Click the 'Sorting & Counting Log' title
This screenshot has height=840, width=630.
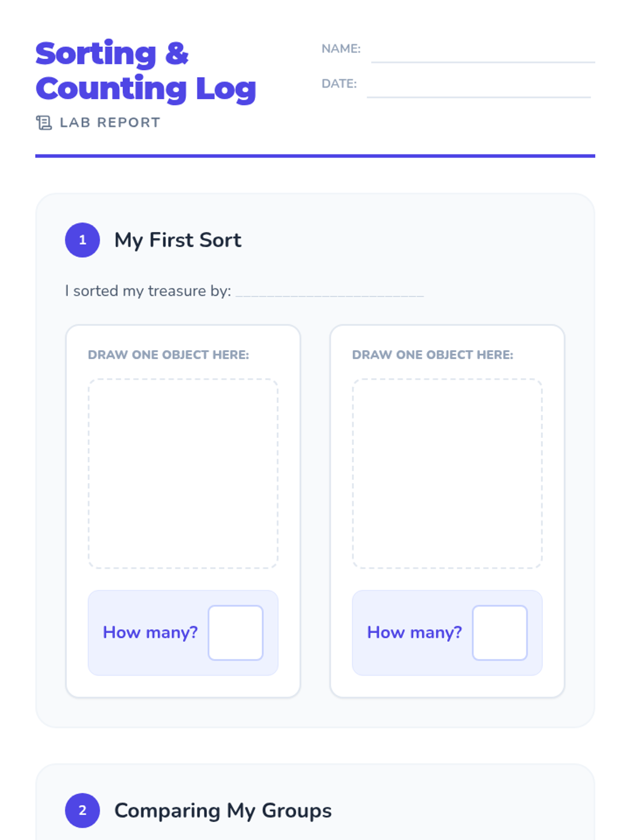pos(145,71)
